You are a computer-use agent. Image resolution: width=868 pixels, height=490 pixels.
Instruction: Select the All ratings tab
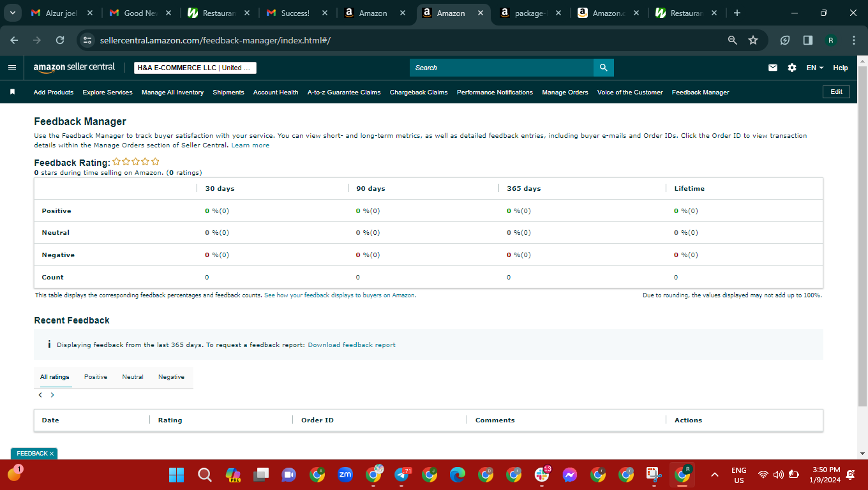pyautogui.click(x=55, y=377)
